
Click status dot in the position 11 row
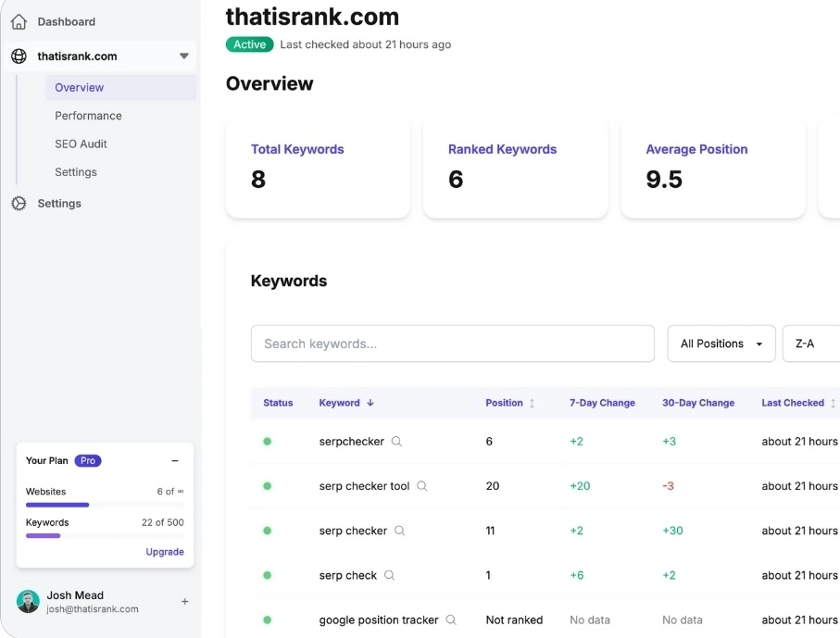click(268, 531)
